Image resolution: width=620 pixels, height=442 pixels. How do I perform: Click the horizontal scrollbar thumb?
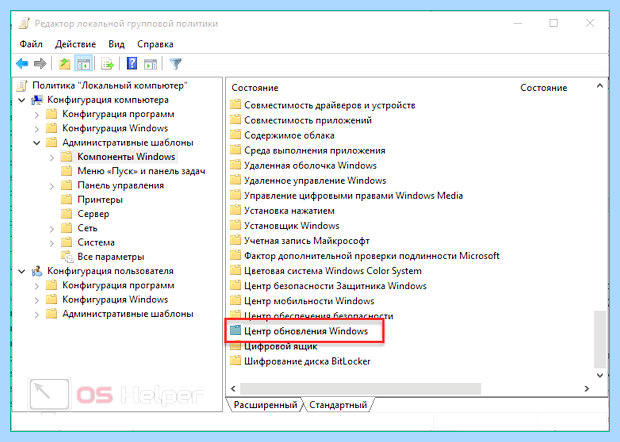click(360, 389)
